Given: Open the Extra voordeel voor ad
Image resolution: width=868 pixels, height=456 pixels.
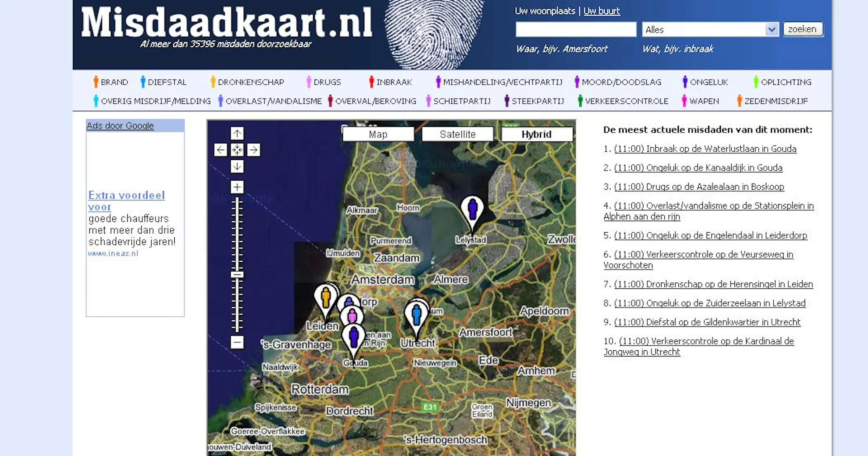Looking at the screenshot, I should [127, 201].
